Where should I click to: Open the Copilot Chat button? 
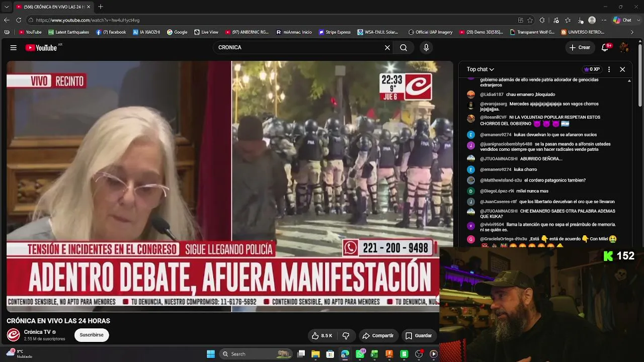[622, 20]
